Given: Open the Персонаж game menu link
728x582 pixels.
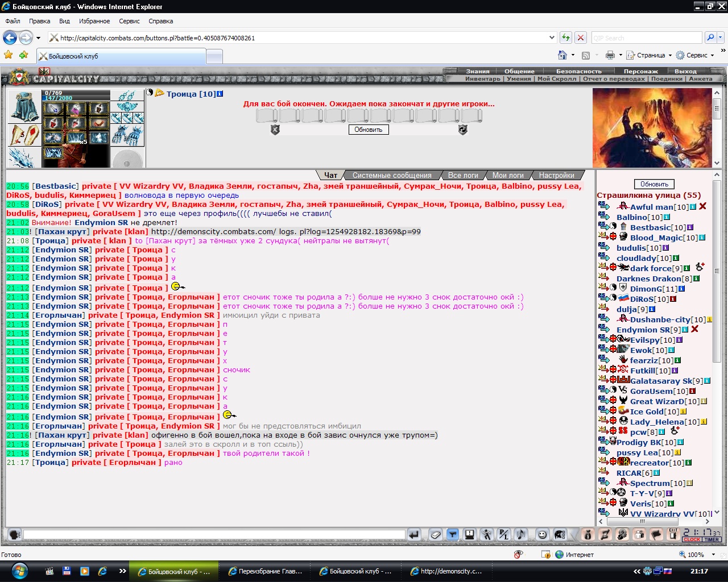Looking at the screenshot, I should click(x=640, y=71).
